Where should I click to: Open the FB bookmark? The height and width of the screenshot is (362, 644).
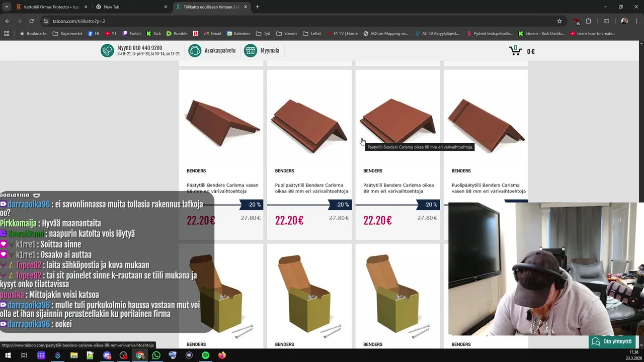pyautogui.click(x=94, y=34)
